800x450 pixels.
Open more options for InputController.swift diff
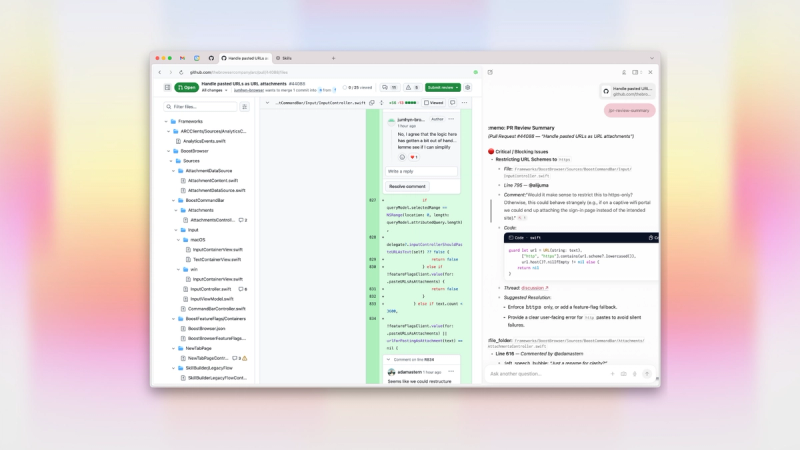pyautogui.click(x=464, y=103)
